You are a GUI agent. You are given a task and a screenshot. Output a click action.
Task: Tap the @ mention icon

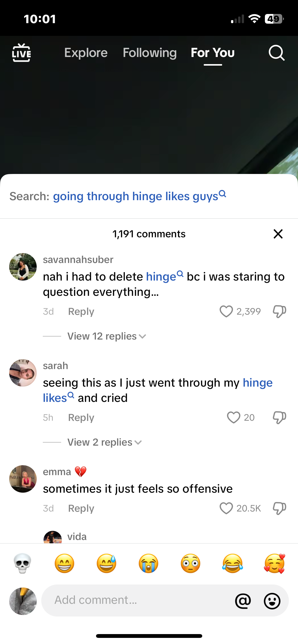click(243, 601)
